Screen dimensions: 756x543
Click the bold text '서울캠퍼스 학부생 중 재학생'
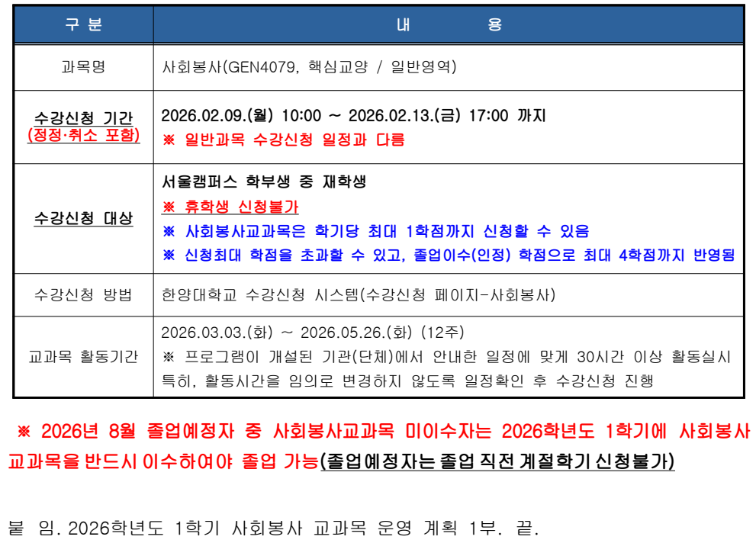pos(264,183)
